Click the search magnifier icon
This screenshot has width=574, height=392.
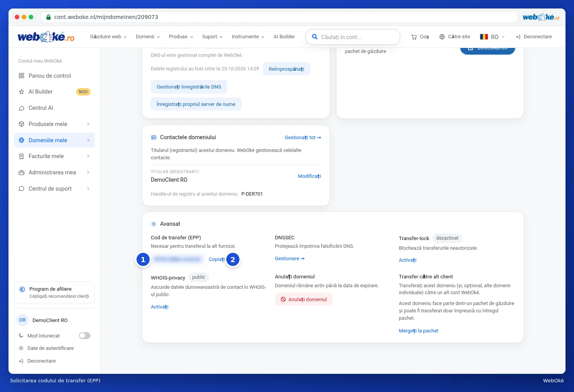point(315,37)
